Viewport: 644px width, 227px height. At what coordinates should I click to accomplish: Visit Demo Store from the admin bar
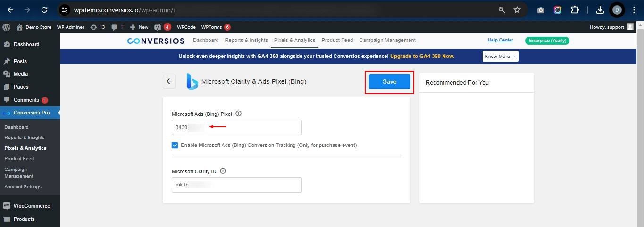coord(34,27)
